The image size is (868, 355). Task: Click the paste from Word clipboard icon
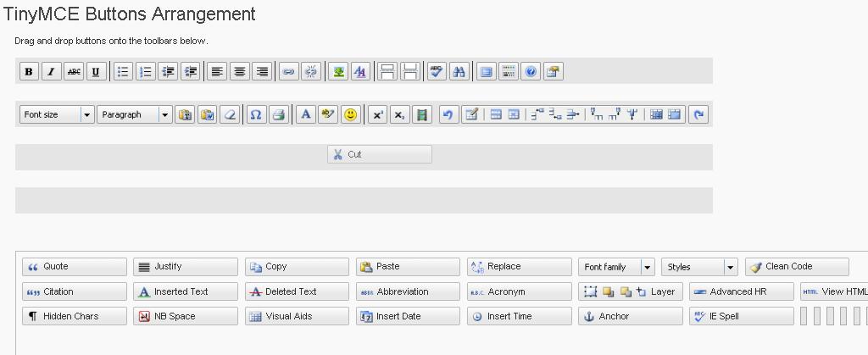(x=208, y=114)
